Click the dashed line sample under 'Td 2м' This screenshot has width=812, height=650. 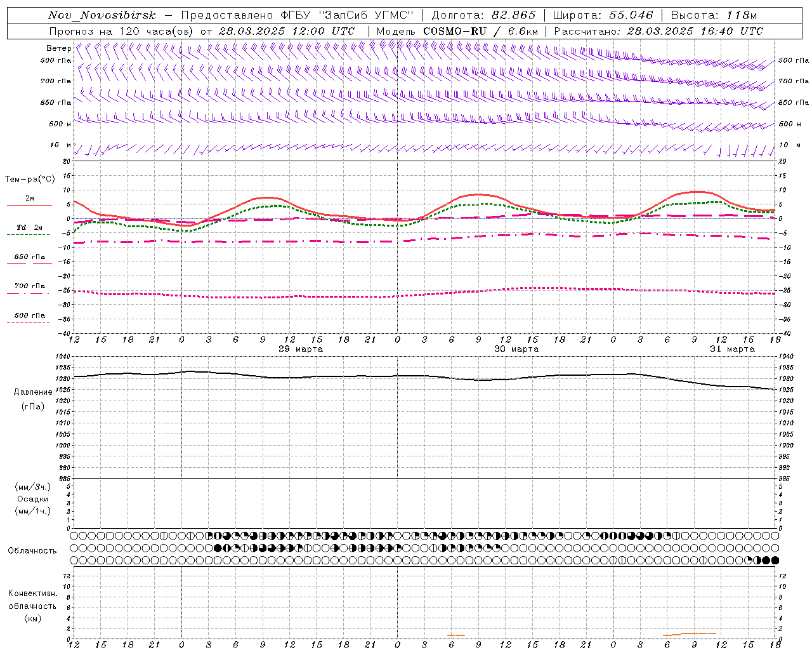pyautogui.click(x=29, y=234)
